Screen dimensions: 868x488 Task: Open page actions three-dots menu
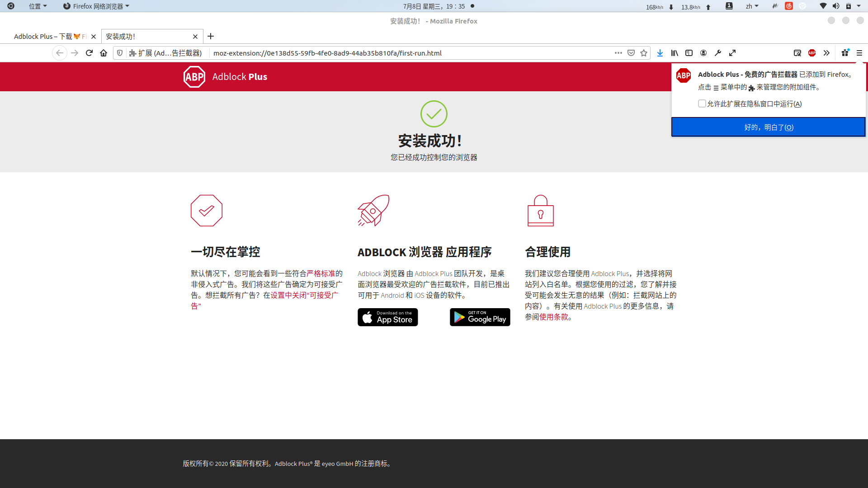618,53
